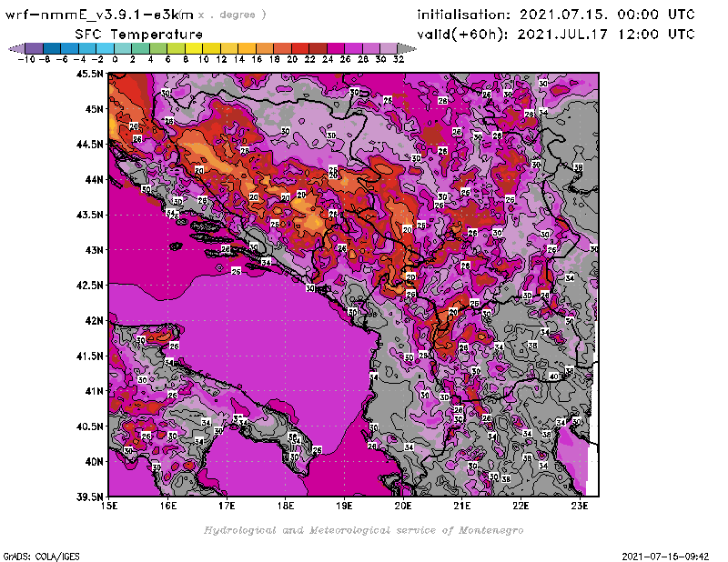Click the '44.5N' latitude label
This screenshot has width=728, height=562.
click(90, 145)
